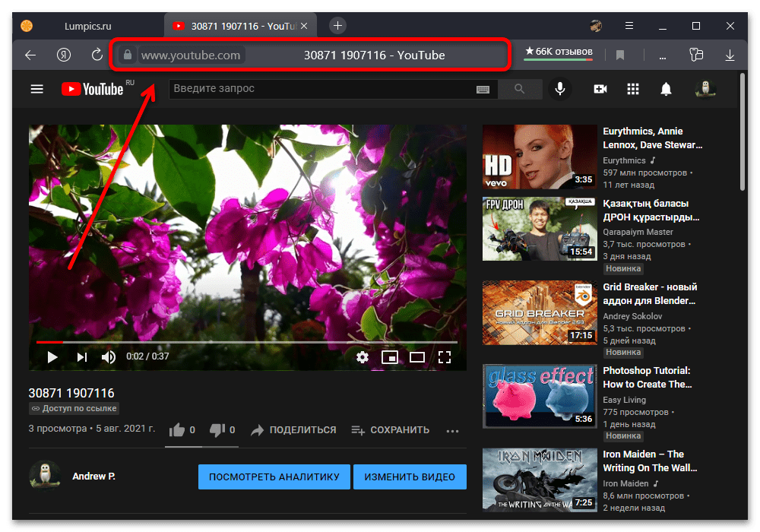Mute the video with speaker icon
Image resolution: width=760 pixels, height=532 pixels.
109,356
